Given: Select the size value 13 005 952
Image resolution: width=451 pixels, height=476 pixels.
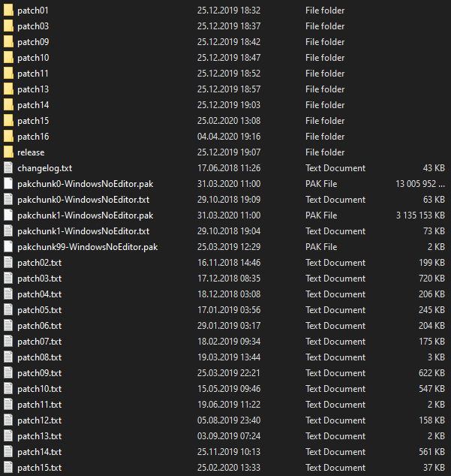Looking at the screenshot, I should click(x=416, y=184).
